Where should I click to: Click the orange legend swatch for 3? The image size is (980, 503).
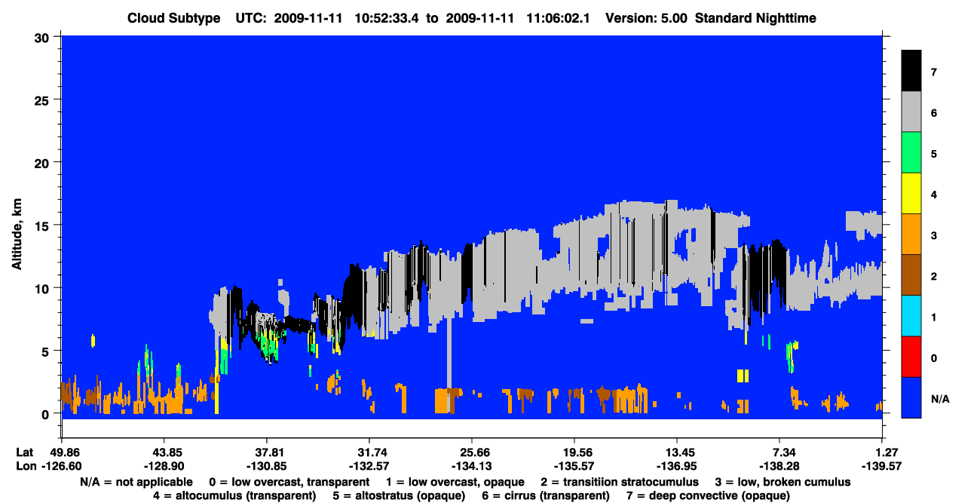pyautogui.click(x=911, y=234)
